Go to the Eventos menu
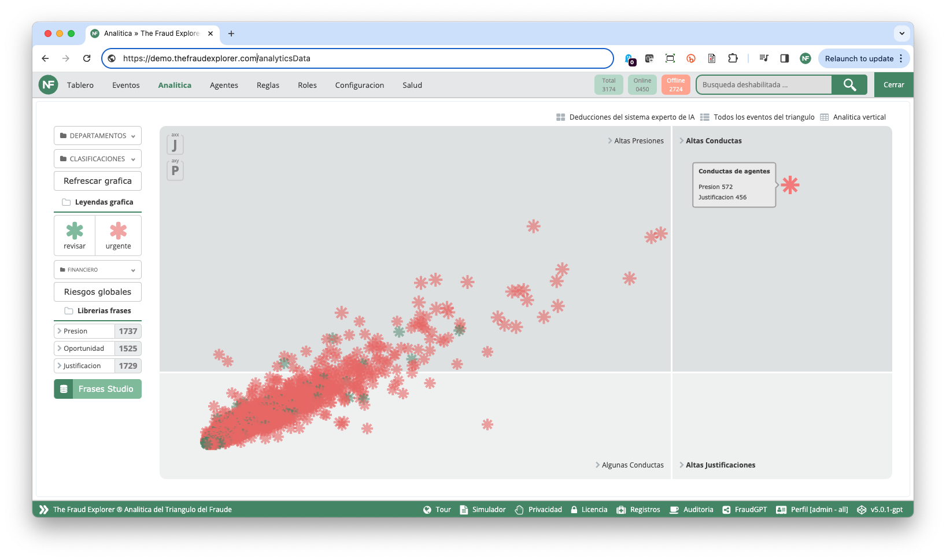 (x=125, y=85)
